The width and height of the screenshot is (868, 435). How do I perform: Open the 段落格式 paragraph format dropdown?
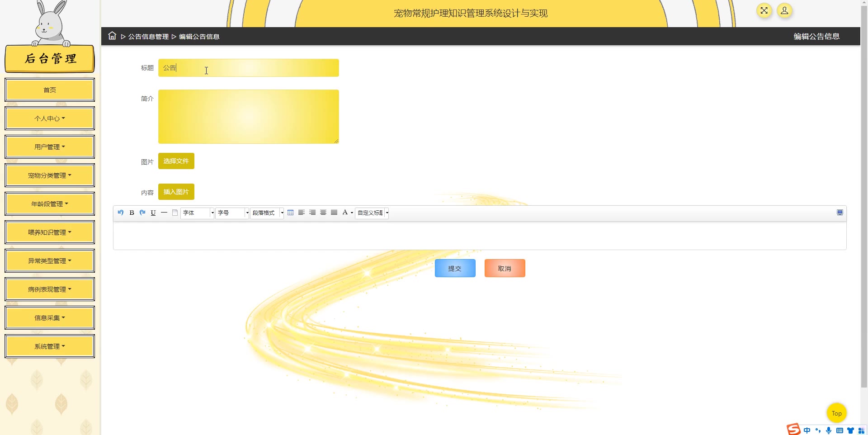click(x=267, y=213)
